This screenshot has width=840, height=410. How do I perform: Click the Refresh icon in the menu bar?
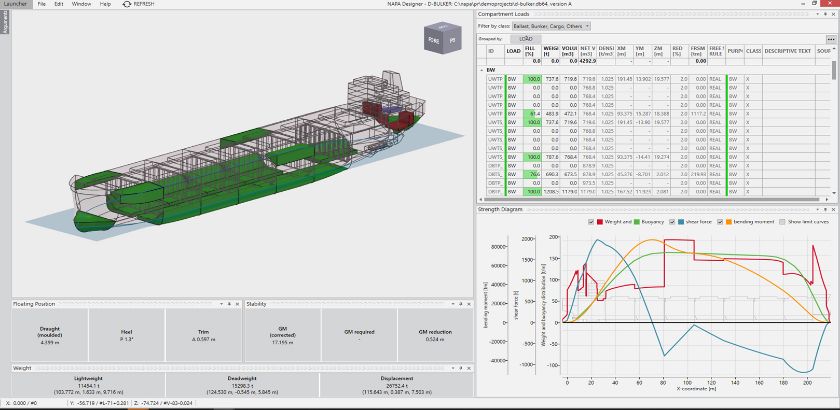click(126, 4)
